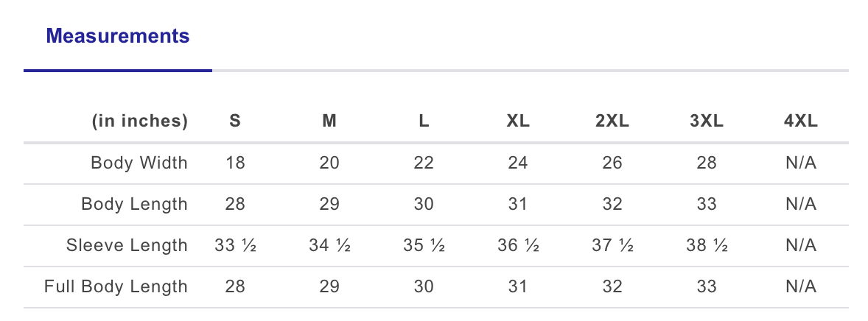The height and width of the screenshot is (321, 868).
Task: Select Body Length value 29 for size M
Action: pyautogui.click(x=329, y=204)
